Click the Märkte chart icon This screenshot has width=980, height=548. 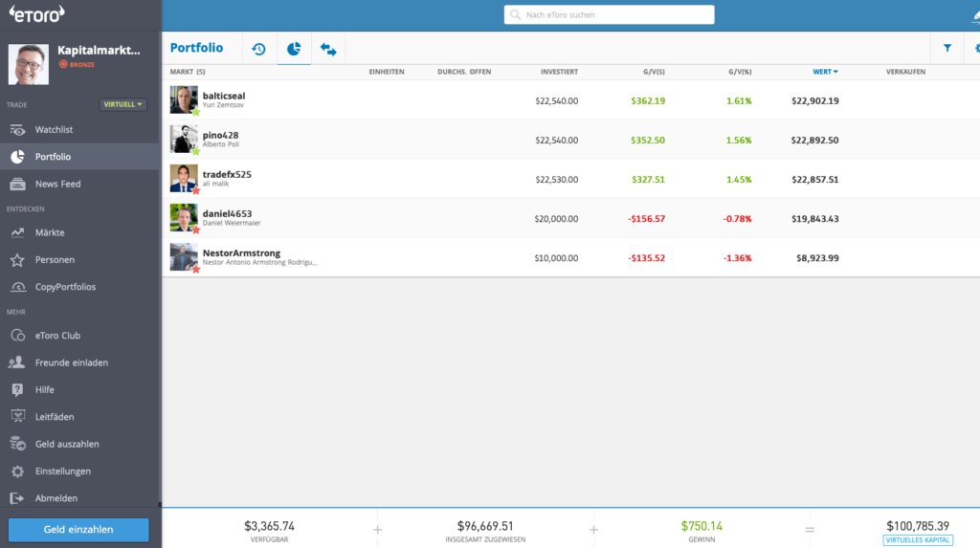coord(17,232)
